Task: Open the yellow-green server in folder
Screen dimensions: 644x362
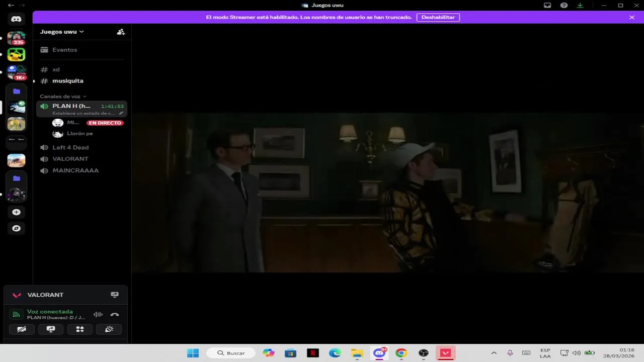Action: click(16, 124)
